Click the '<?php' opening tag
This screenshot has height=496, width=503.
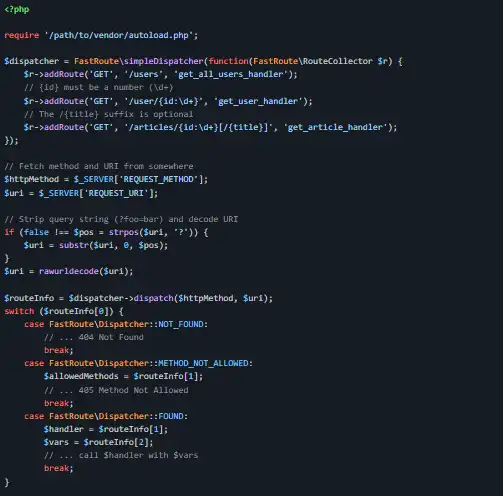17,9
